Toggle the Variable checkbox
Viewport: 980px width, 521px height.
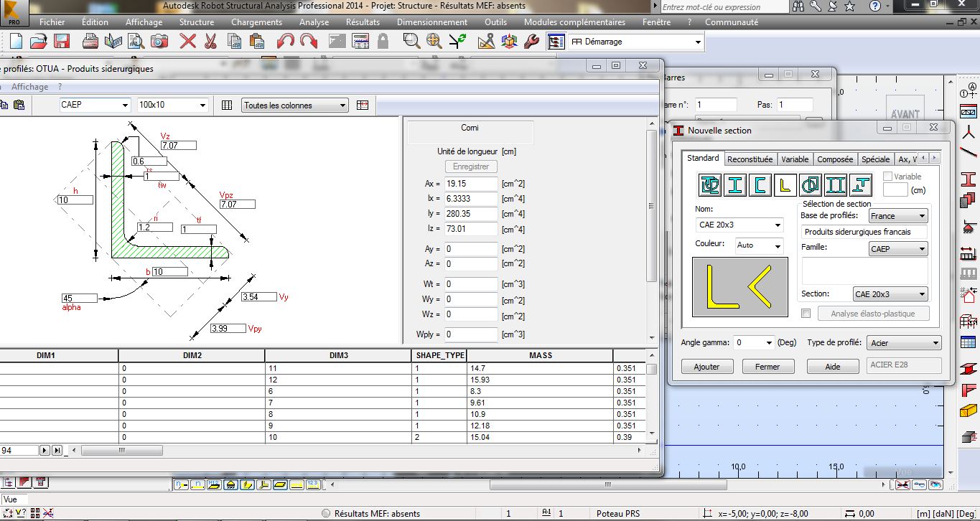point(888,177)
